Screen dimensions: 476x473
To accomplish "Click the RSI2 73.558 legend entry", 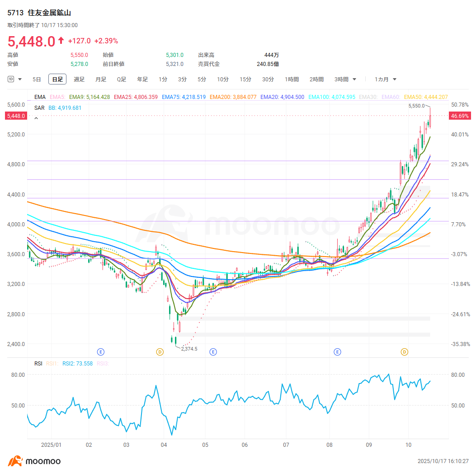I will pos(77,364).
